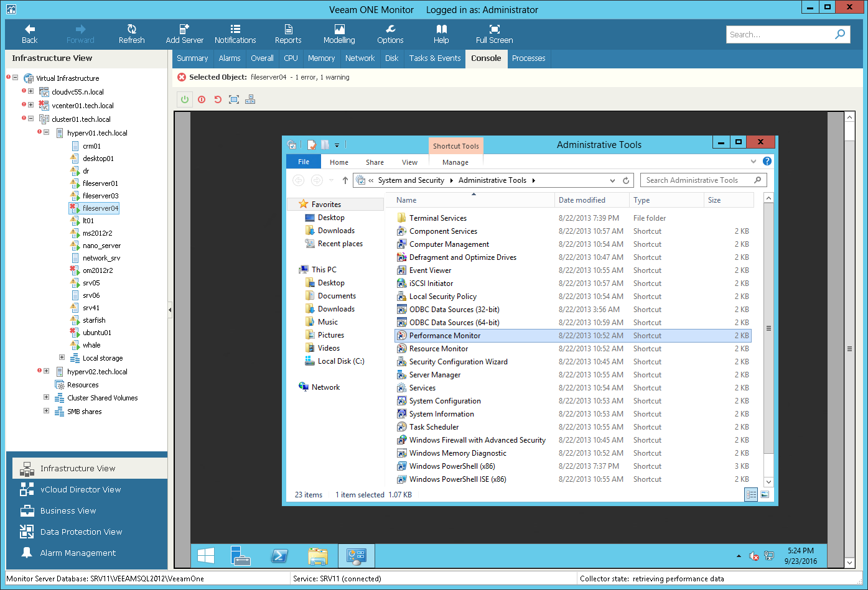Open Server Manager taskbar icon in console
Viewport: 868px width, 590px height.
click(241, 555)
